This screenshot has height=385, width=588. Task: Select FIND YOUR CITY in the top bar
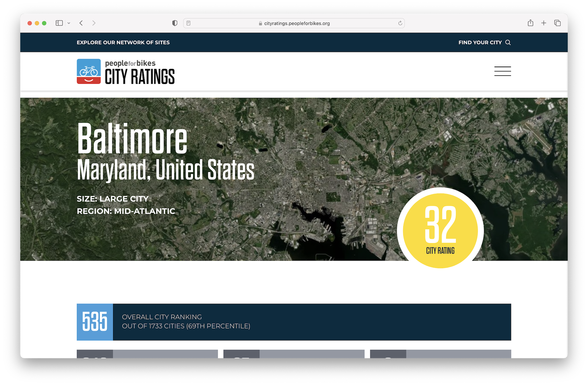click(480, 42)
